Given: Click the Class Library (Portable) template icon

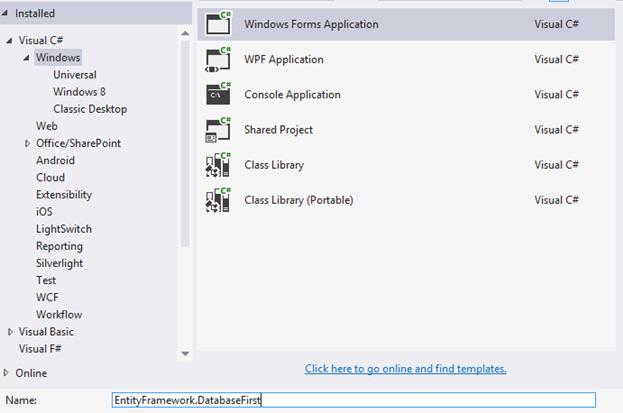Looking at the screenshot, I should pyautogui.click(x=218, y=200).
